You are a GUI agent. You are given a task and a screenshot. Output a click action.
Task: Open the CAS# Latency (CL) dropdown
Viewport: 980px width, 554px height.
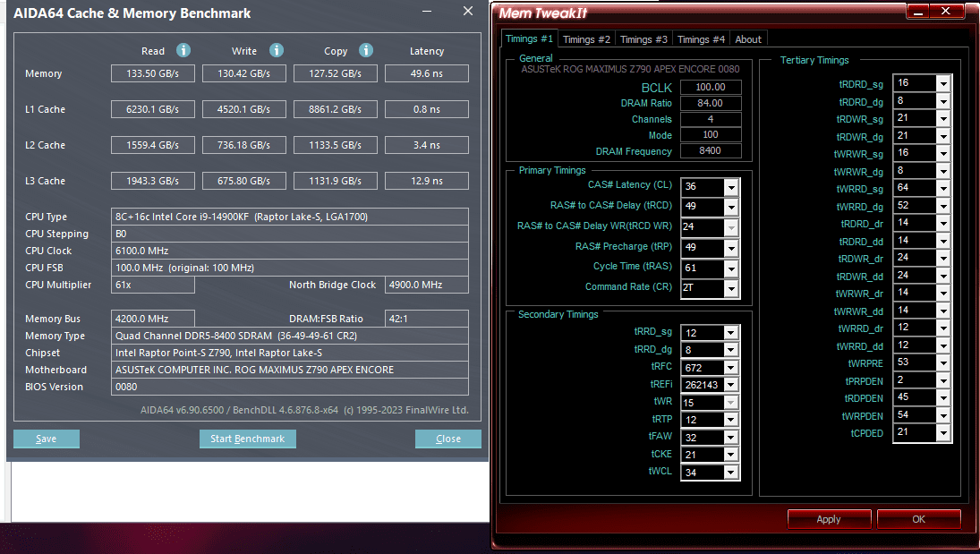pos(730,187)
